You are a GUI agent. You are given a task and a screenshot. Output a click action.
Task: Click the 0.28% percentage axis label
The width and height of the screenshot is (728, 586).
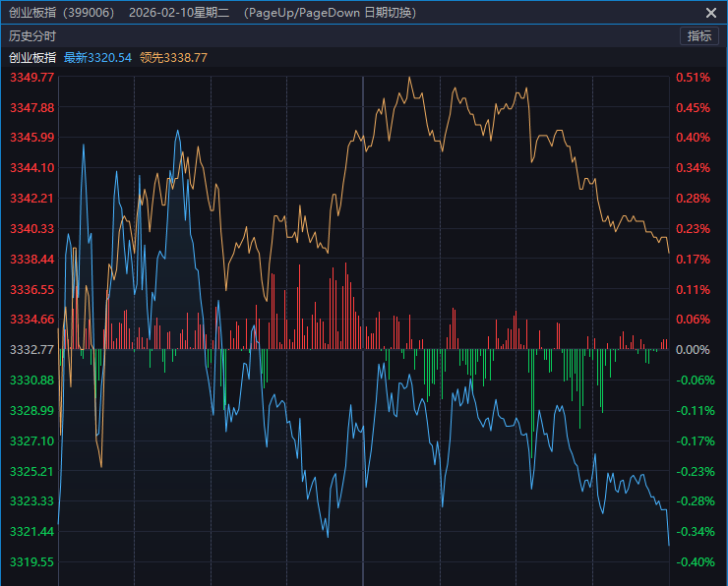click(693, 198)
